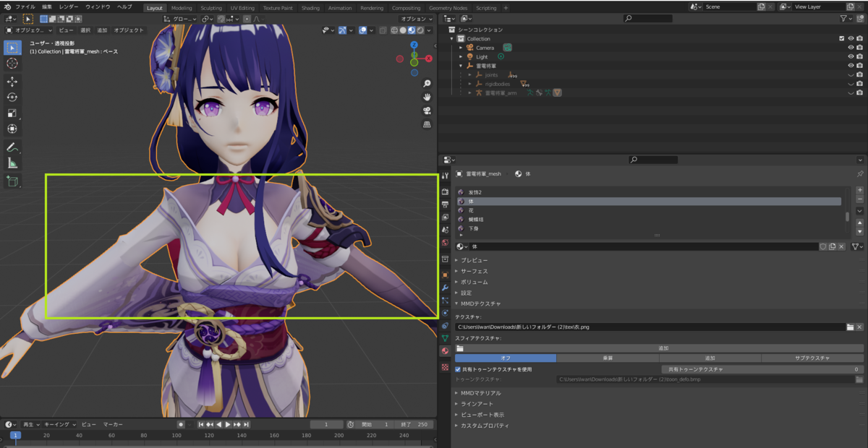Screen dimensions: 868x448
Task: Open the Modifier properties wrench tab
Action: point(445,288)
